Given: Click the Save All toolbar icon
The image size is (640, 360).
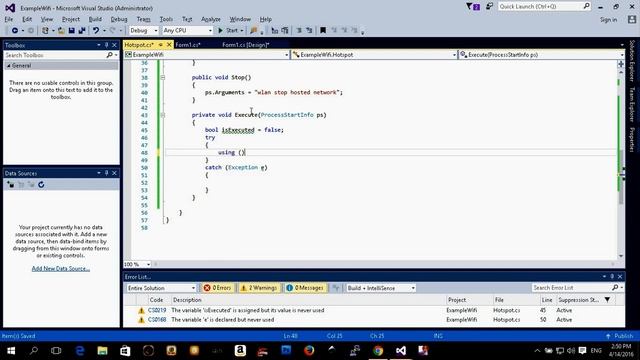Looking at the screenshot, I should click(x=82, y=31).
